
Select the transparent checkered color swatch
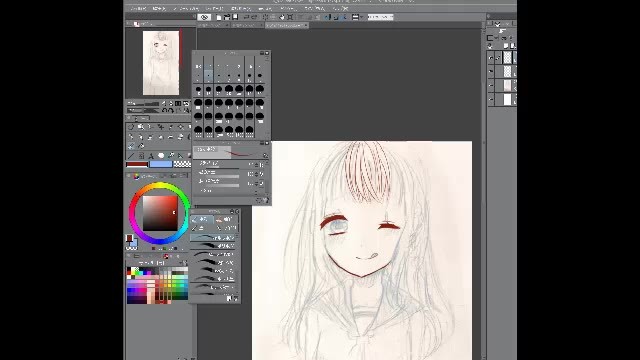coord(182,164)
